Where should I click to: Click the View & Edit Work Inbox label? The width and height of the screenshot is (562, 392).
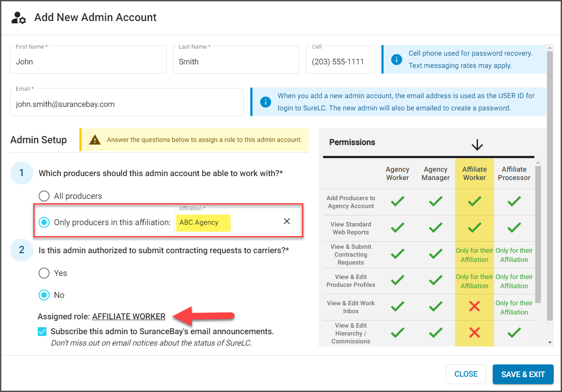coord(351,307)
